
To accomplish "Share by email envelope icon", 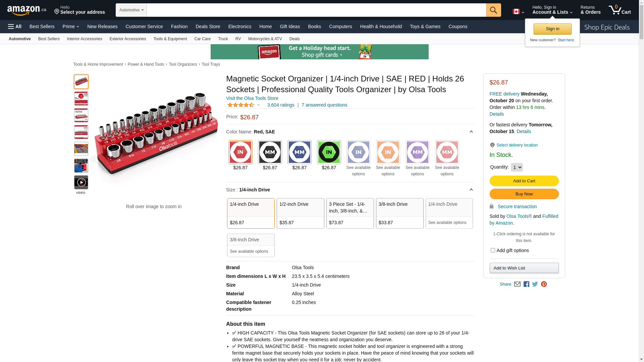I will coord(517,284).
